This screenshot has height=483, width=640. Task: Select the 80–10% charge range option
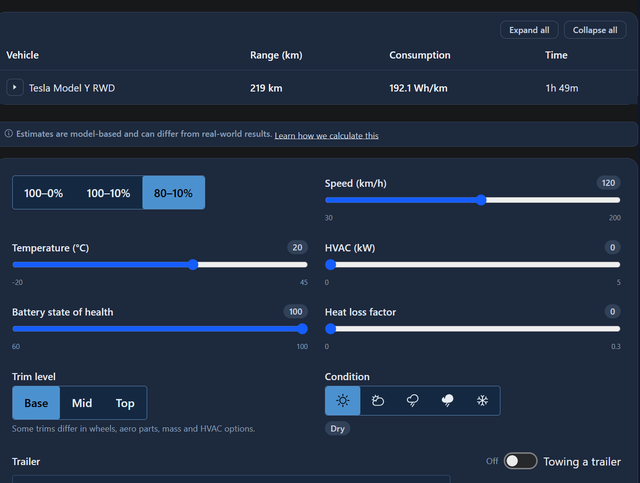tap(173, 193)
